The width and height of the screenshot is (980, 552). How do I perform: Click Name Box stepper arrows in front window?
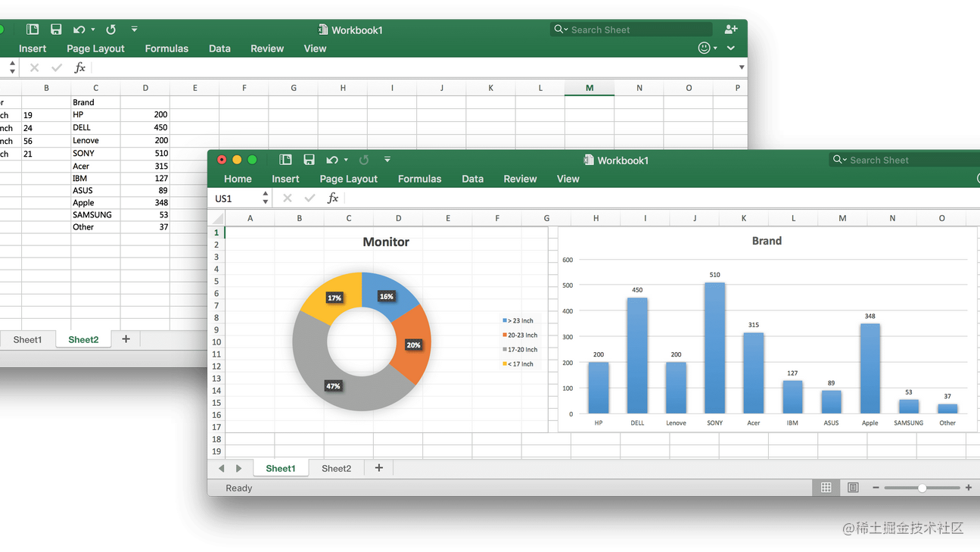(x=266, y=198)
